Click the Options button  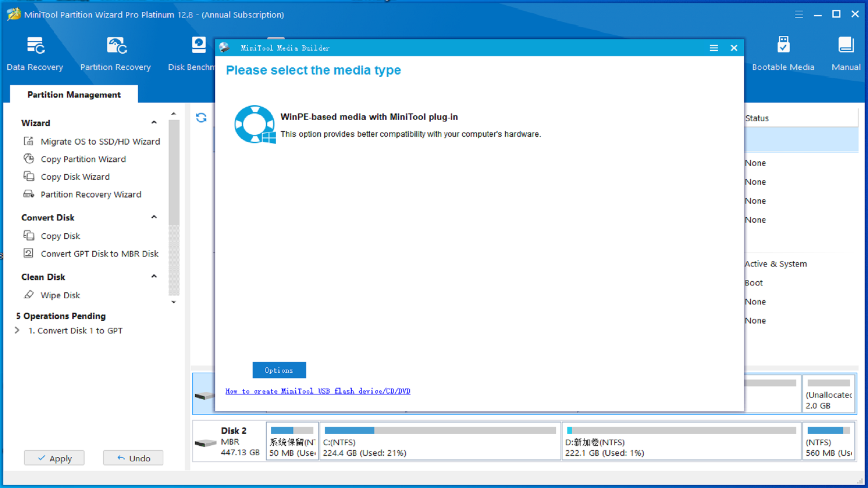click(279, 370)
